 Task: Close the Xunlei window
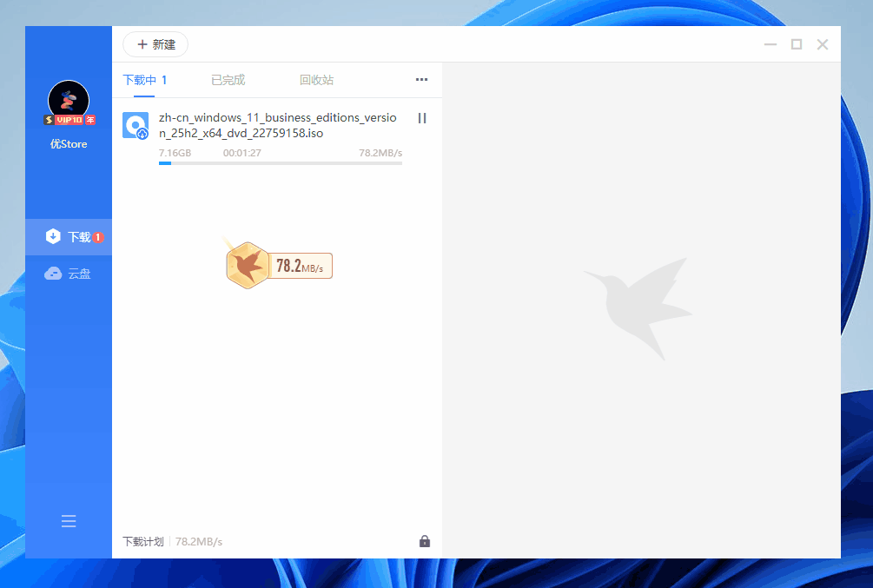(x=823, y=44)
